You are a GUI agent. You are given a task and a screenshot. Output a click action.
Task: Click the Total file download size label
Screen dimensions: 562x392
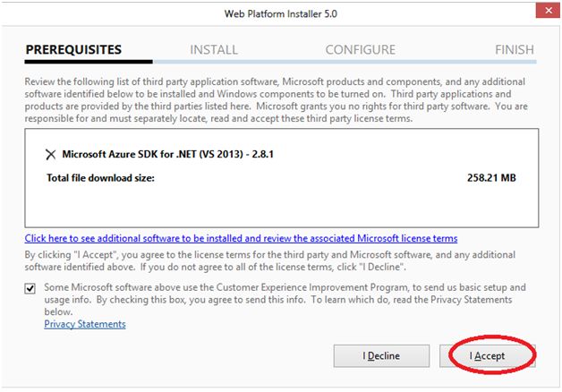coord(100,177)
